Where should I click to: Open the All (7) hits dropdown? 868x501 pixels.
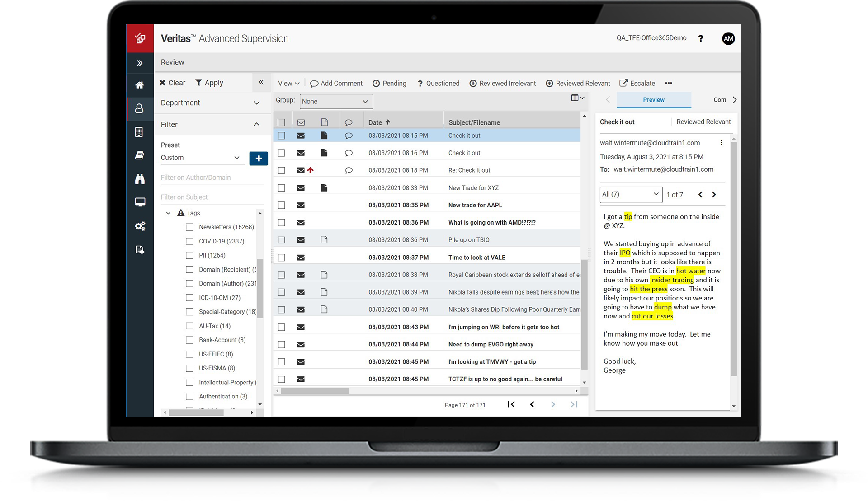[x=631, y=195]
